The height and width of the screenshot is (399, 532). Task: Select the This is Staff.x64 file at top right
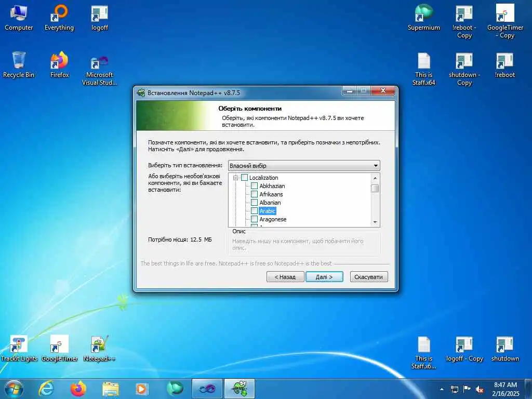coord(424,69)
